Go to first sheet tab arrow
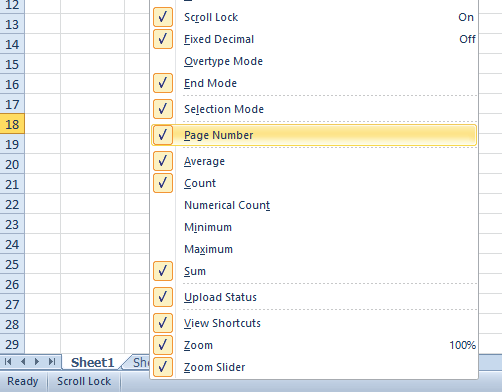 [8, 362]
